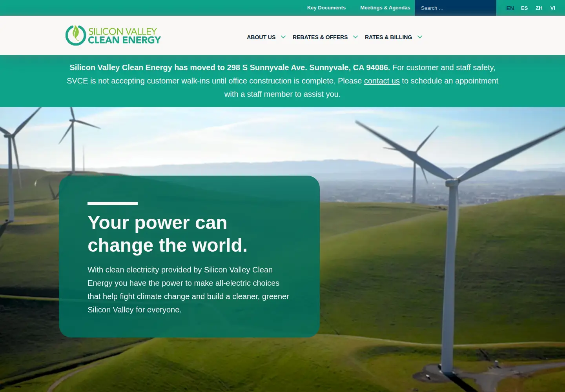Switch language to ZH
This screenshot has height=392, width=565.
click(539, 8)
